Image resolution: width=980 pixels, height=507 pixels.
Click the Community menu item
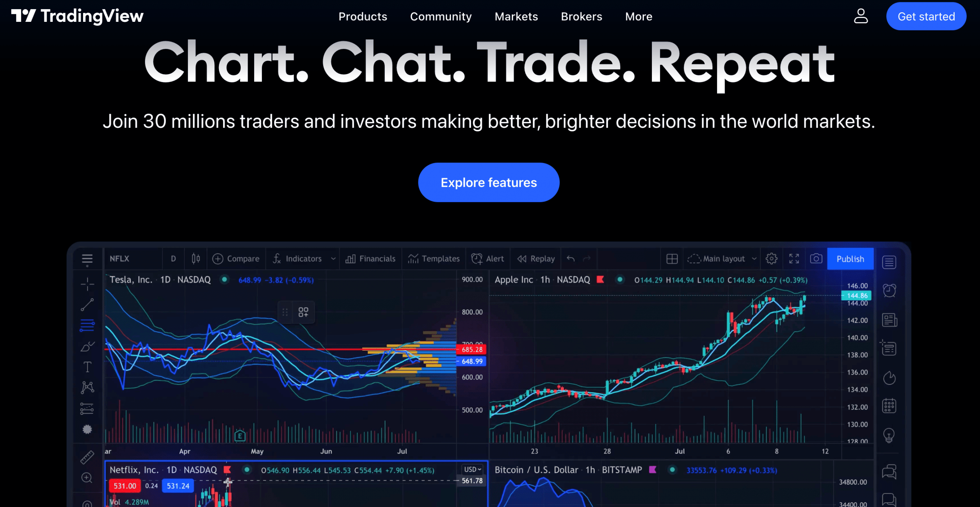coord(441,16)
